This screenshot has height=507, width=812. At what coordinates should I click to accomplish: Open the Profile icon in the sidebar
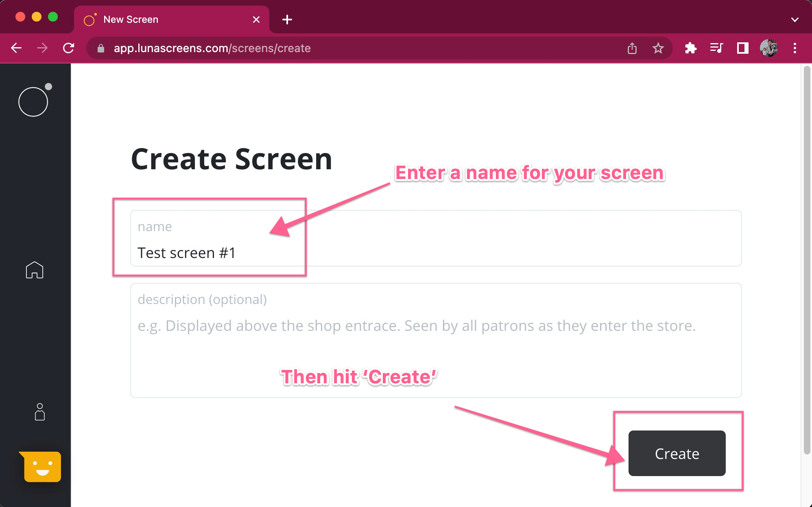(x=39, y=412)
